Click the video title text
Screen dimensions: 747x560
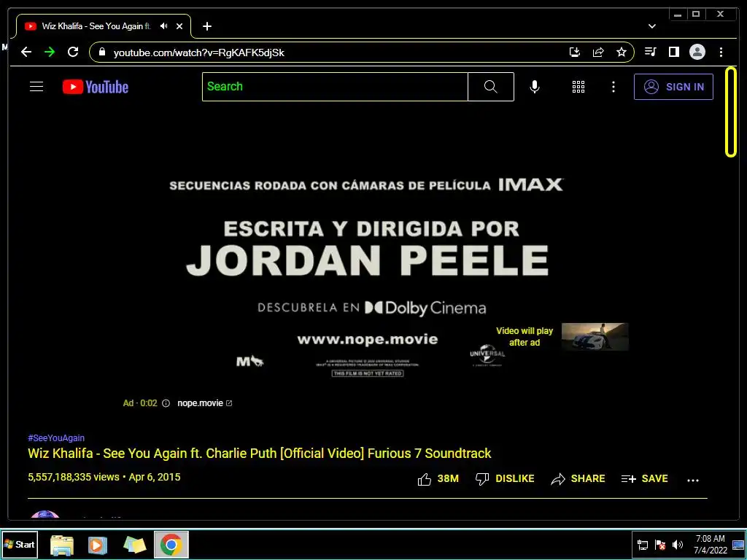[260, 454]
